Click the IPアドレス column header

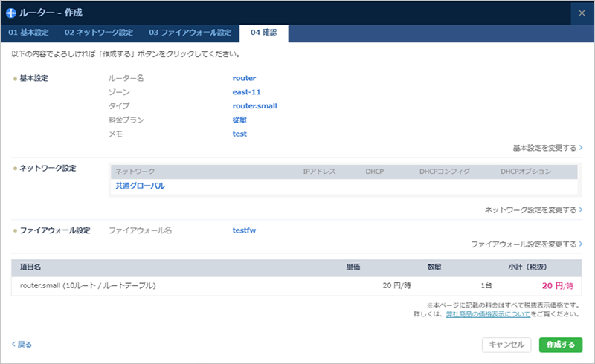pyautogui.click(x=319, y=172)
